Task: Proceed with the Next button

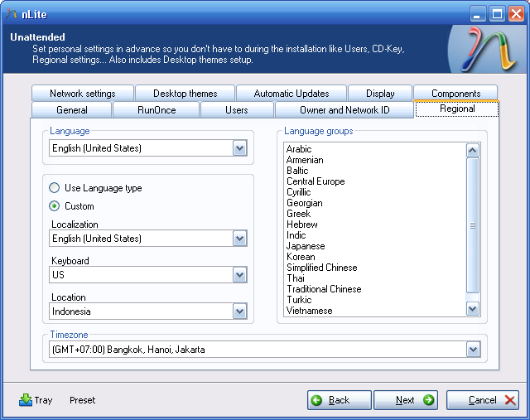Action: [x=406, y=400]
